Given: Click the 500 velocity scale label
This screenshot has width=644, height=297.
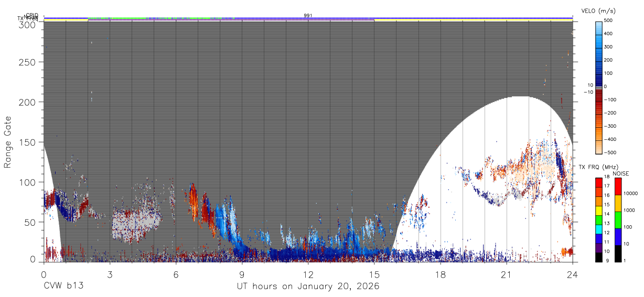Looking at the screenshot, I should pyautogui.click(x=608, y=20).
